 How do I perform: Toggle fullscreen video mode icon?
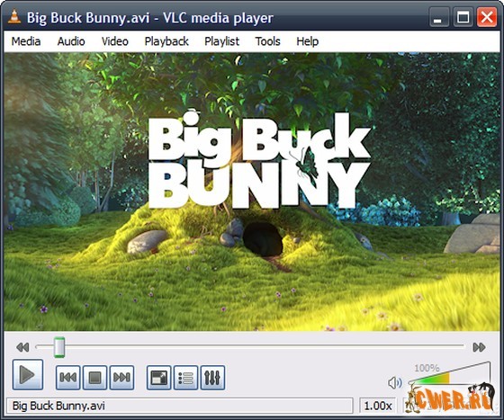(158, 378)
